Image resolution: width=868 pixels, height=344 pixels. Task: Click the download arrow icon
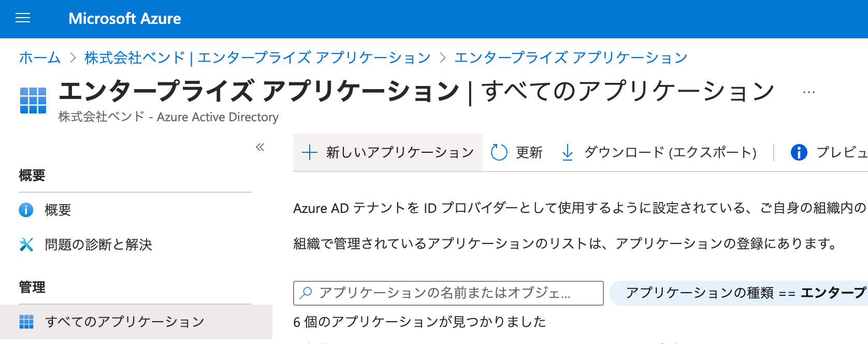568,152
